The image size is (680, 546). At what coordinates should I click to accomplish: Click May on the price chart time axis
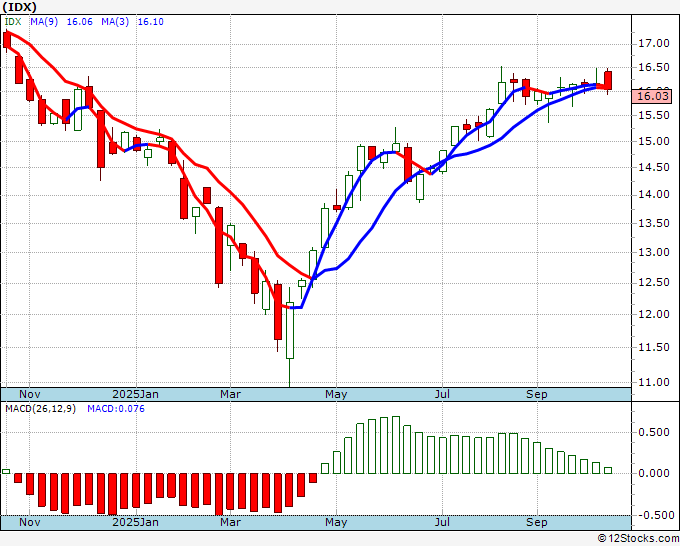pyautogui.click(x=336, y=394)
